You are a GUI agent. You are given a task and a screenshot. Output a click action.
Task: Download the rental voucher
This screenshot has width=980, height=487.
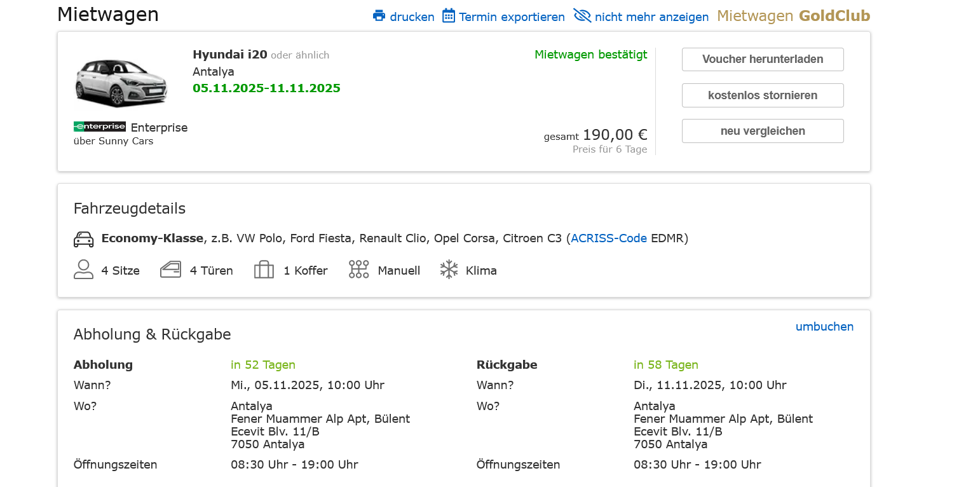[x=762, y=59]
